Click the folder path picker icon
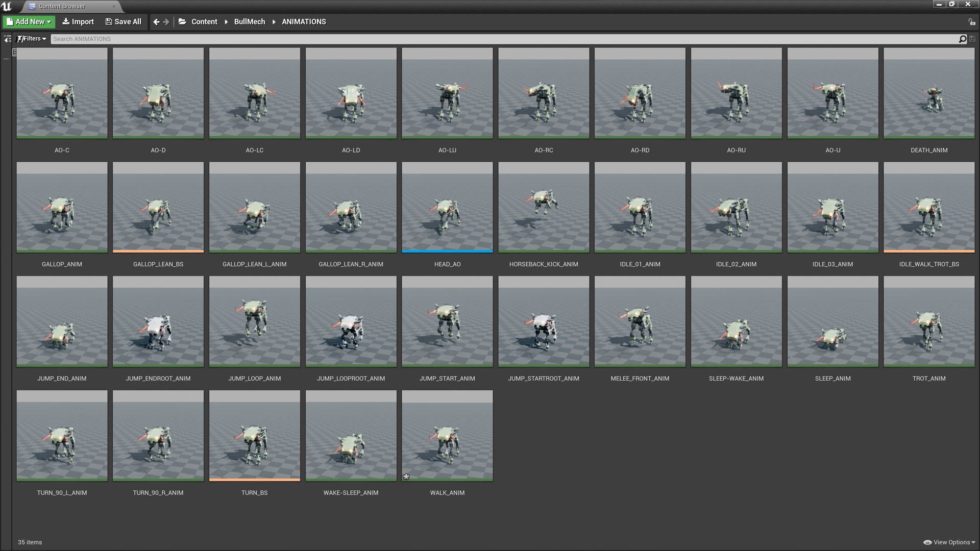Screen dimensions: 980x551 pyautogui.click(x=182, y=22)
